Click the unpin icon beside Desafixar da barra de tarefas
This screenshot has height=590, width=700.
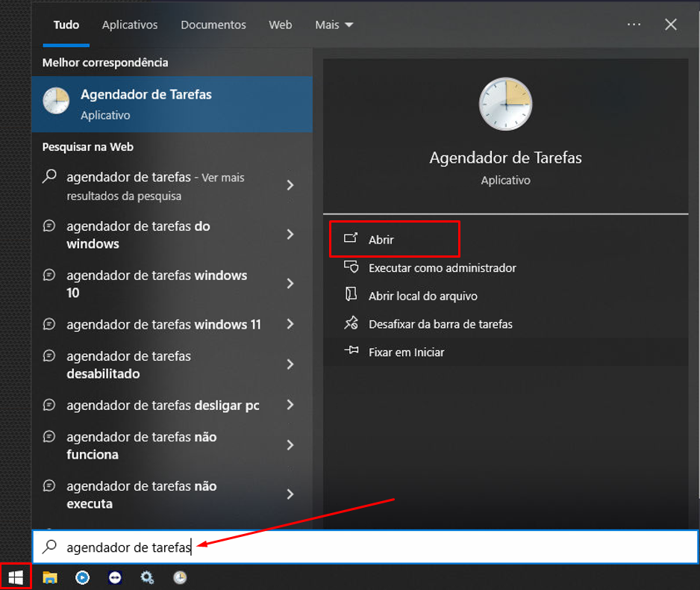click(351, 323)
